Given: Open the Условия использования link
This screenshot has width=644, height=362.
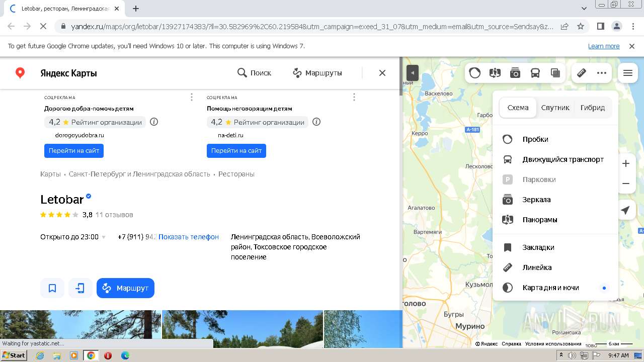Looking at the screenshot, I should pyautogui.click(x=553, y=344).
